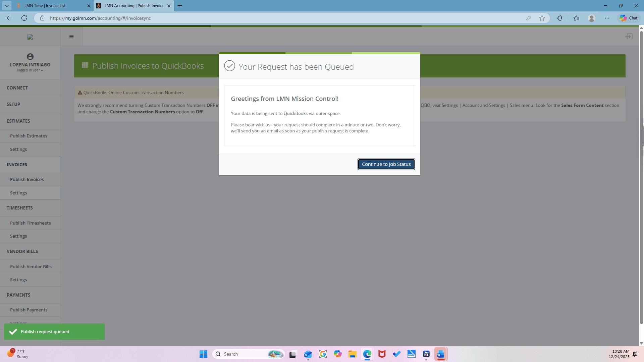Refresh the page
Image resolution: width=644 pixels, height=362 pixels.
tap(24, 18)
